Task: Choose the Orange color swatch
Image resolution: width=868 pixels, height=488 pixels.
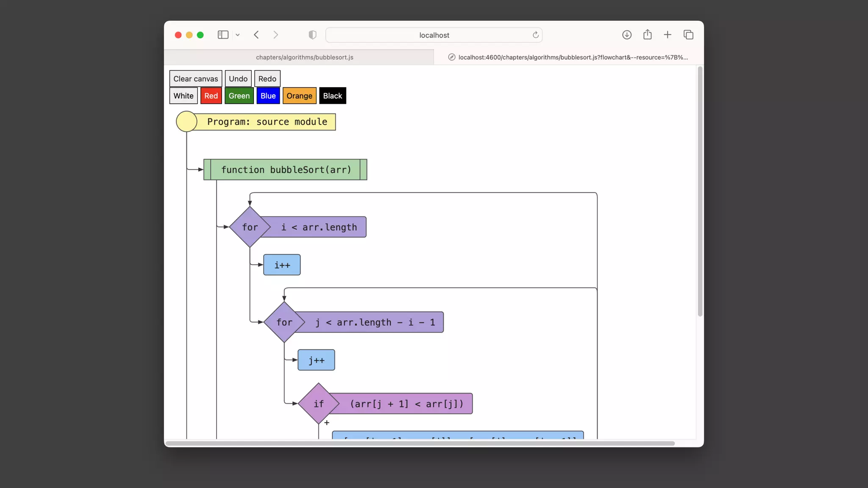Action: click(x=299, y=96)
